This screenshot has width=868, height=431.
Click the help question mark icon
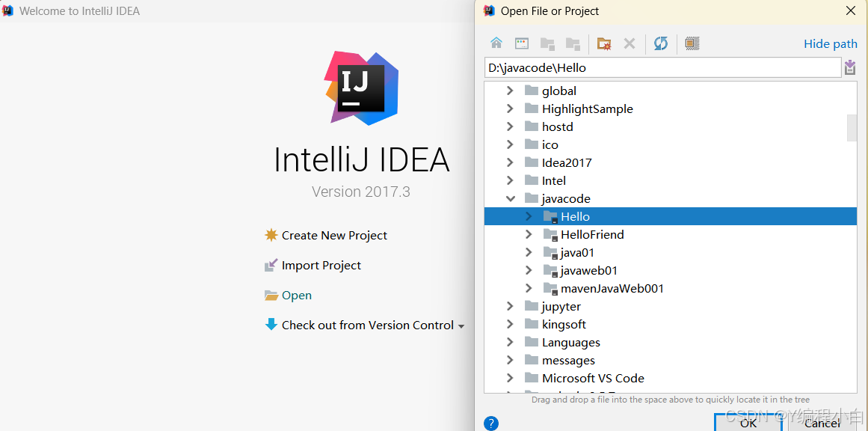491,424
